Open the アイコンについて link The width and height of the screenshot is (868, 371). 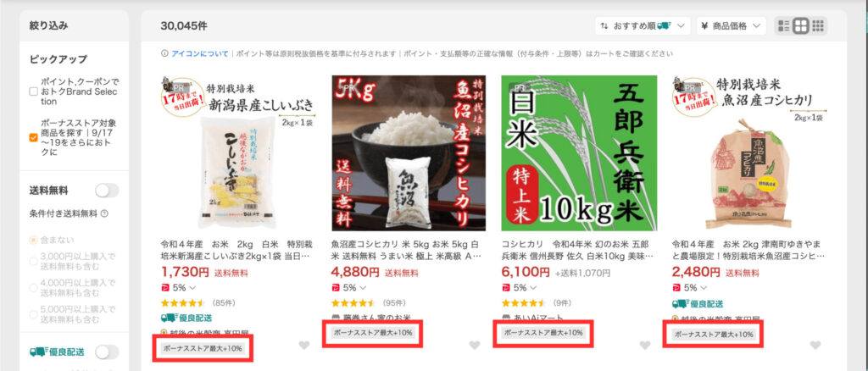(200, 54)
